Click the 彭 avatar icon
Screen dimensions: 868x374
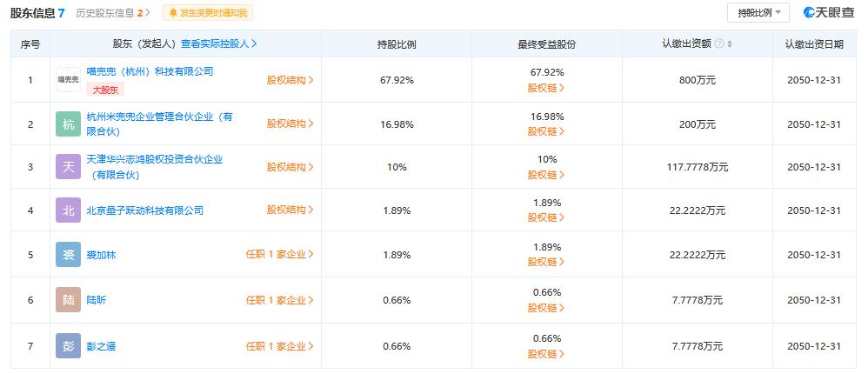pos(68,346)
